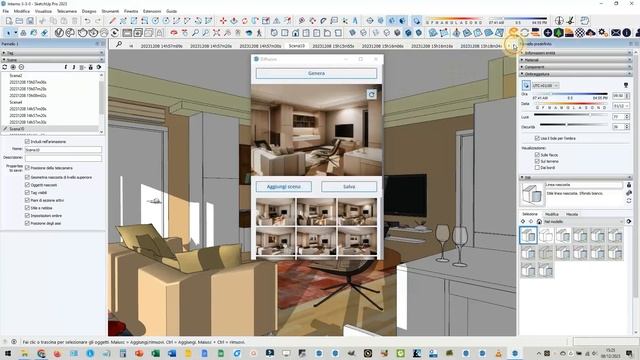This screenshot has width=640, height=360.
Task: Toggle 'Oggetti nascosti' checkbox
Action: pos(27,185)
